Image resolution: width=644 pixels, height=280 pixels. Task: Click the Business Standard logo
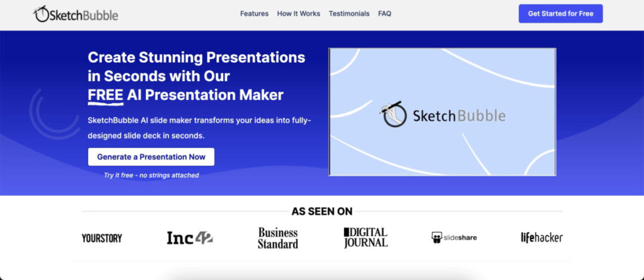[278, 238]
